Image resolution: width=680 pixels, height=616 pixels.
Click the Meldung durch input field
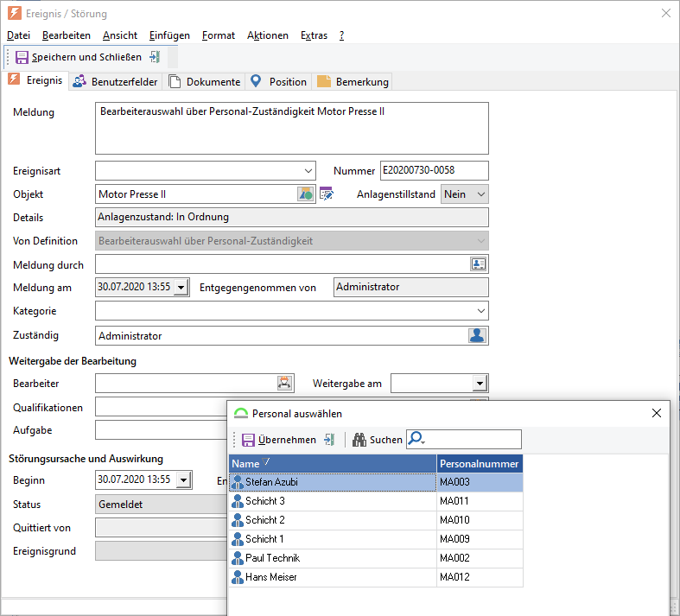(x=283, y=264)
